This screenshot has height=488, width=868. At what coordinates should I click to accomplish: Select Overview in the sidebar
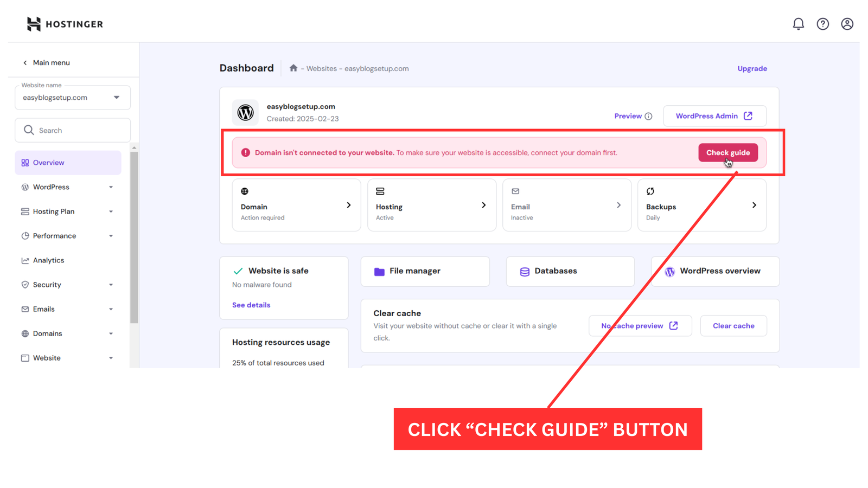tap(68, 163)
